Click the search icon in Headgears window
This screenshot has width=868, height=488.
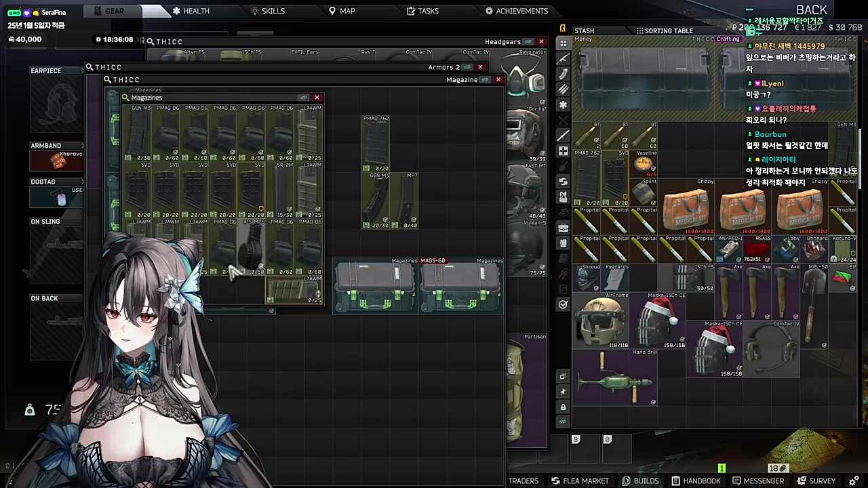click(150, 41)
